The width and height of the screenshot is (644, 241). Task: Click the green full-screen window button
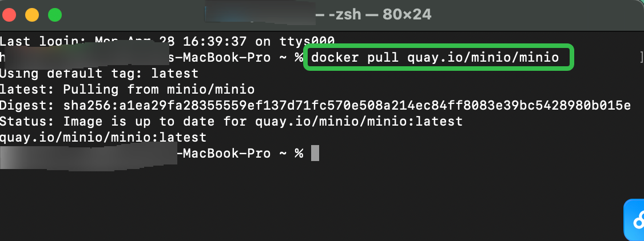pyautogui.click(x=55, y=15)
